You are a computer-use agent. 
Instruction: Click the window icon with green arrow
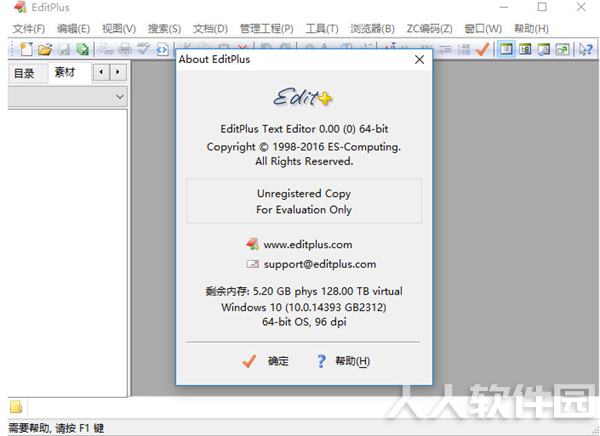pos(562,49)
